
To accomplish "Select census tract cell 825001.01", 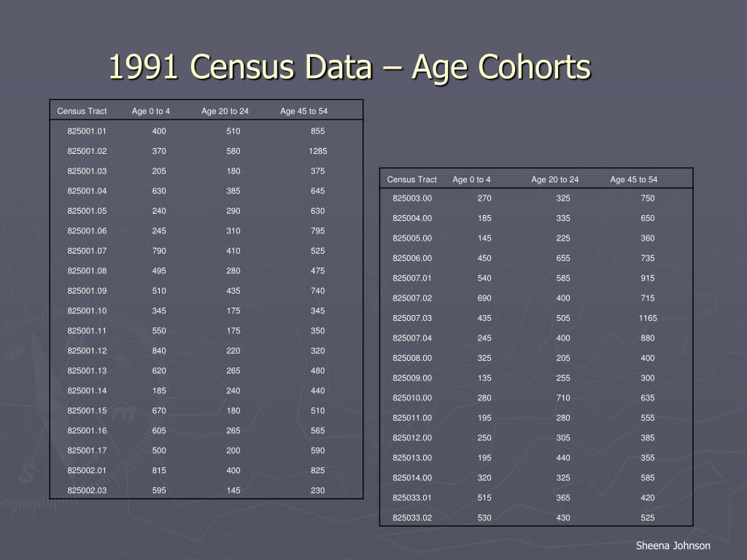I will pos(87,131).
